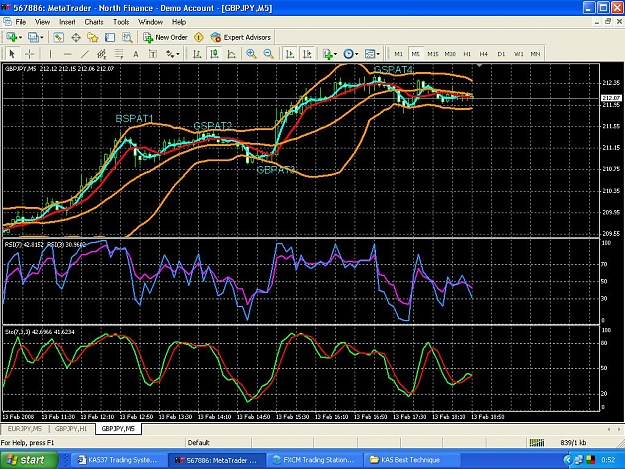This screenshot has width=625, height=469.
Task: Switch to KAS37 Trading System taskbar window
Action: tap(117, 460)
